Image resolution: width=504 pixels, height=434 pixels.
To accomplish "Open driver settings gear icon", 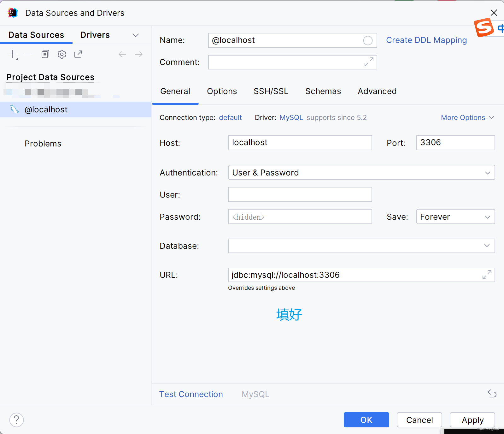I will coord(62,54).
